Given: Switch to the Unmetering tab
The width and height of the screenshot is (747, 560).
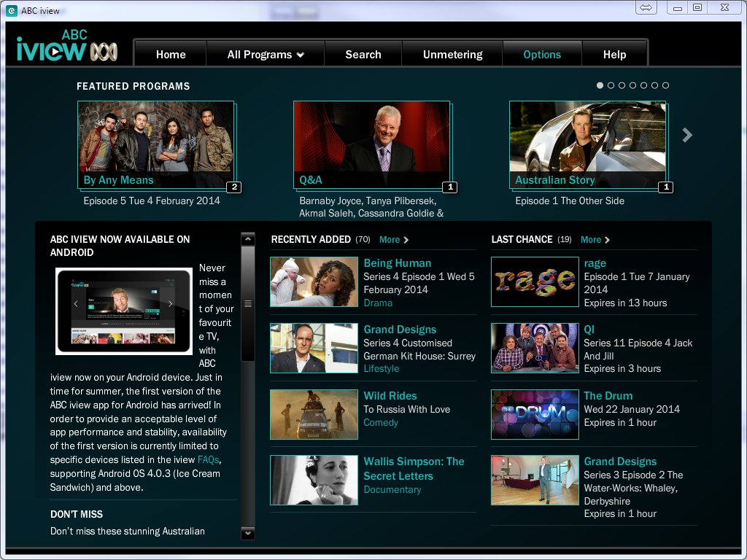Looking at the screenshot, I should (452, 54).
